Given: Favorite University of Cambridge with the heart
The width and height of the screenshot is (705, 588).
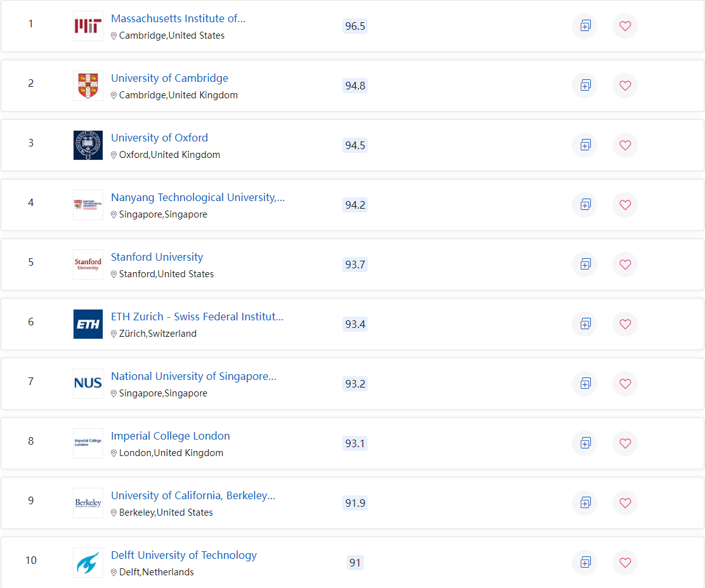Looking at the screenshot, I should 625,86.
